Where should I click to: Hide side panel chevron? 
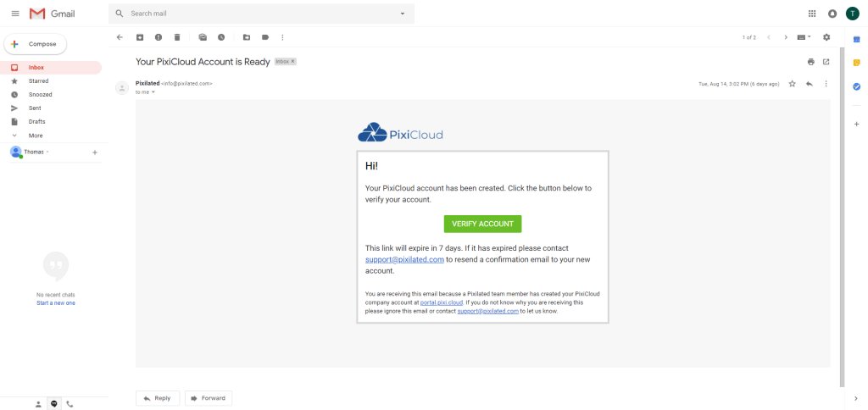(856, 398)
